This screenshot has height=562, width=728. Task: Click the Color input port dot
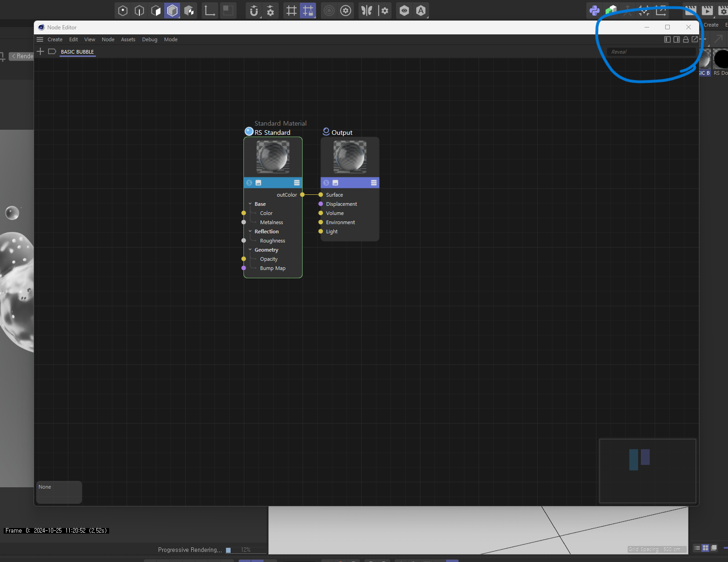pyautogui.click(x=244, y=213)
